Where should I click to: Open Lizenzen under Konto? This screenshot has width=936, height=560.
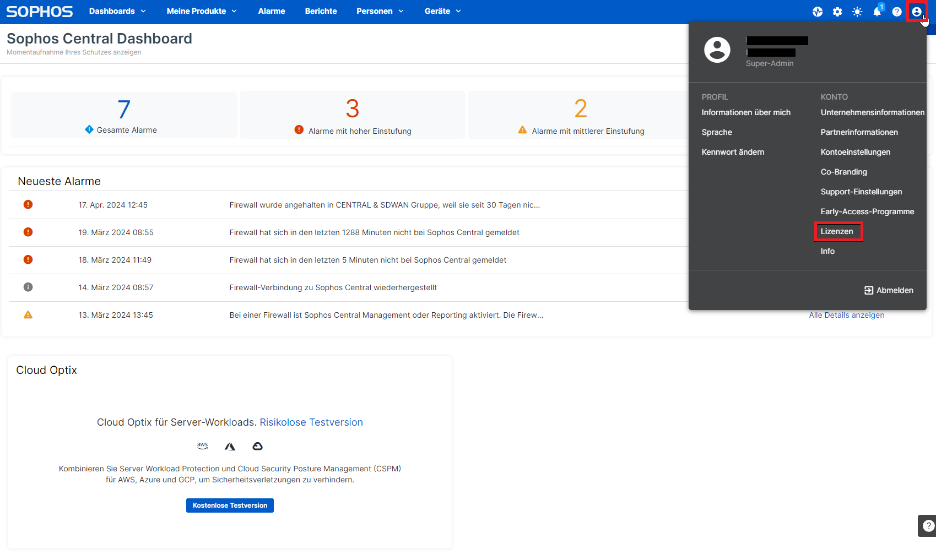coord(837,231)
